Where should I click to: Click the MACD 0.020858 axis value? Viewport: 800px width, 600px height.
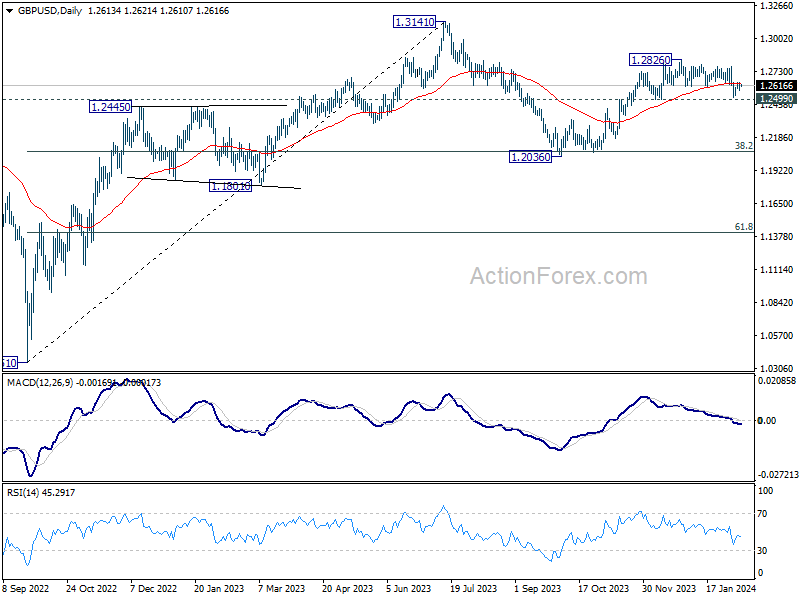click(x=777, y=381)
